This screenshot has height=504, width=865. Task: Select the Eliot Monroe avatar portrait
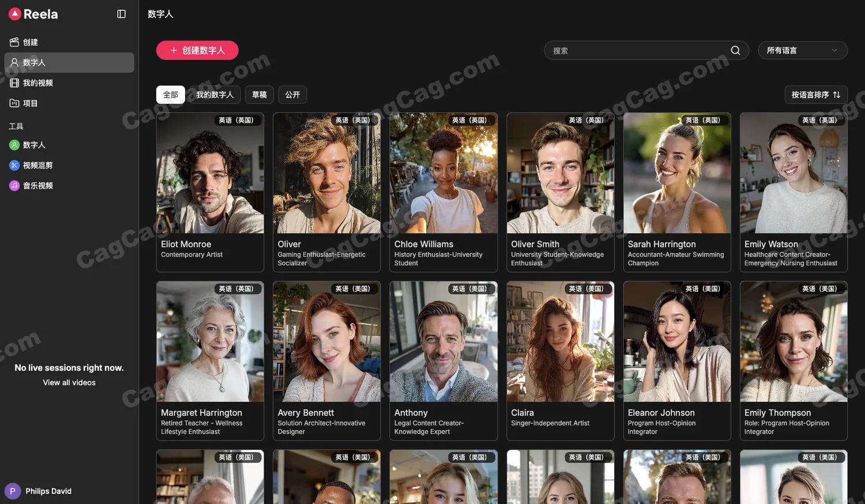pos(210,173)
